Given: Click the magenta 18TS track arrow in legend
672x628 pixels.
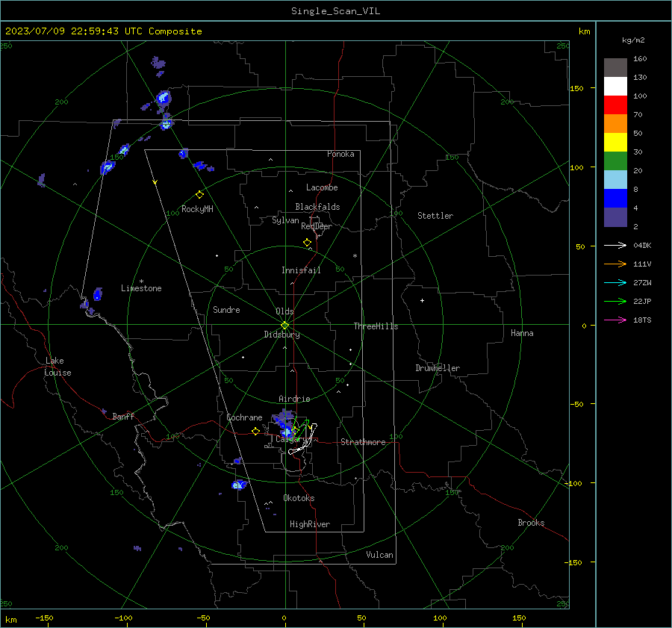Looking at the screenshot, I should (615, 320).
